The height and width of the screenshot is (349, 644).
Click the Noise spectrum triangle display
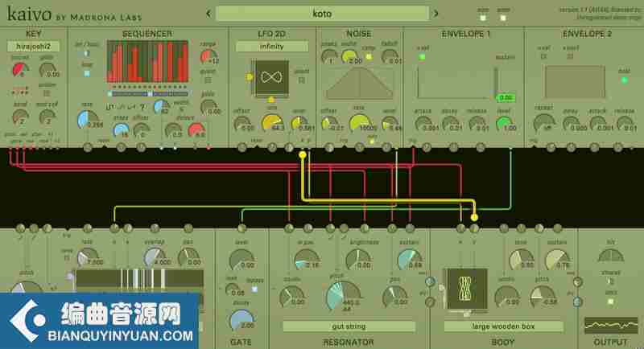(359, 84)
